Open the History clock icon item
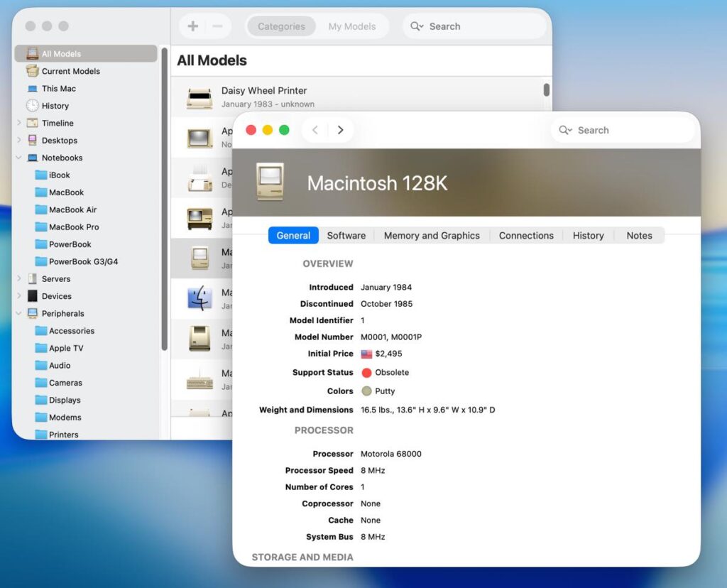 33,106
